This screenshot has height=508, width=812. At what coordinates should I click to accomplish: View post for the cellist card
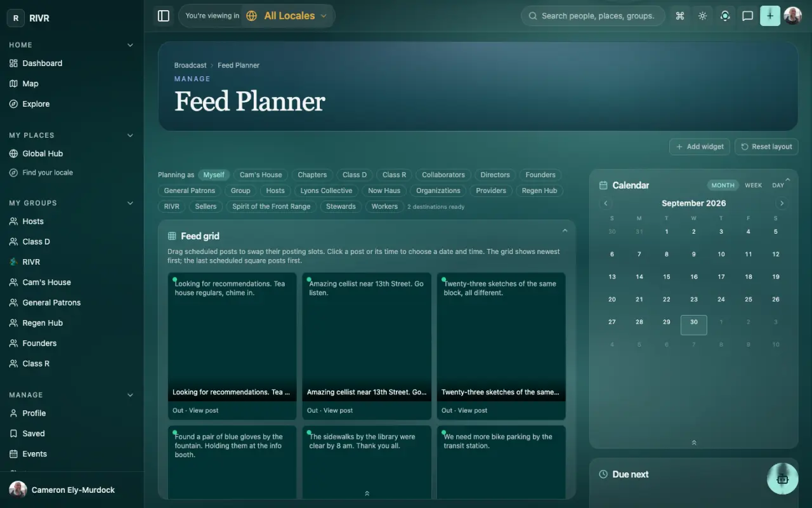click(x=338, y=410)
